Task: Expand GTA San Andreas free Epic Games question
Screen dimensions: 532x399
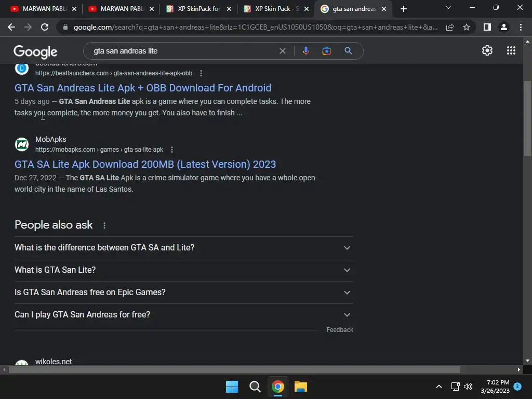Action: pyautogui.click(x=183, y=292)
